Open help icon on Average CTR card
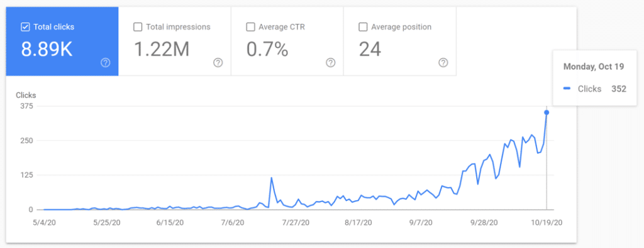The image size is (644, 248). click(331, 63)
